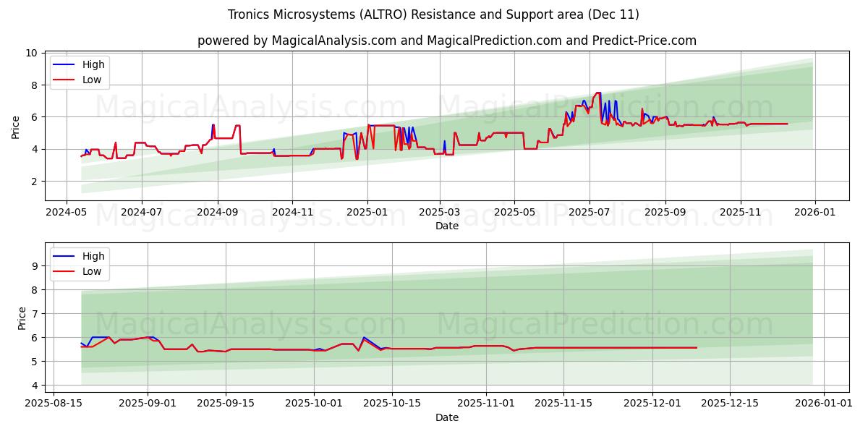Click the 'Date' axis label under bottom chart
Viewport: 868px width, 434px height.
pyautogui.click(x=447, y=417)
